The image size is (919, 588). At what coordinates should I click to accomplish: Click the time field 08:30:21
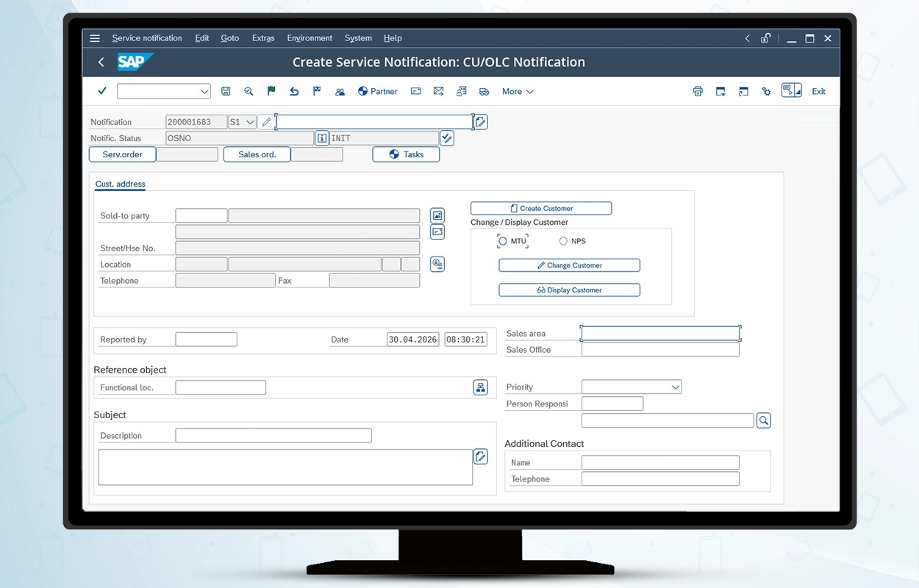click(466, 340)
